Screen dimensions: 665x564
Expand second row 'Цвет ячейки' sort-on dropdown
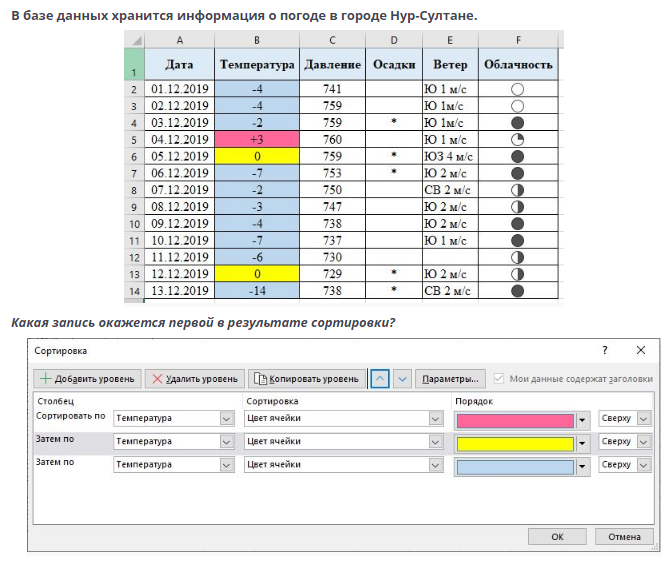(435, 442)
